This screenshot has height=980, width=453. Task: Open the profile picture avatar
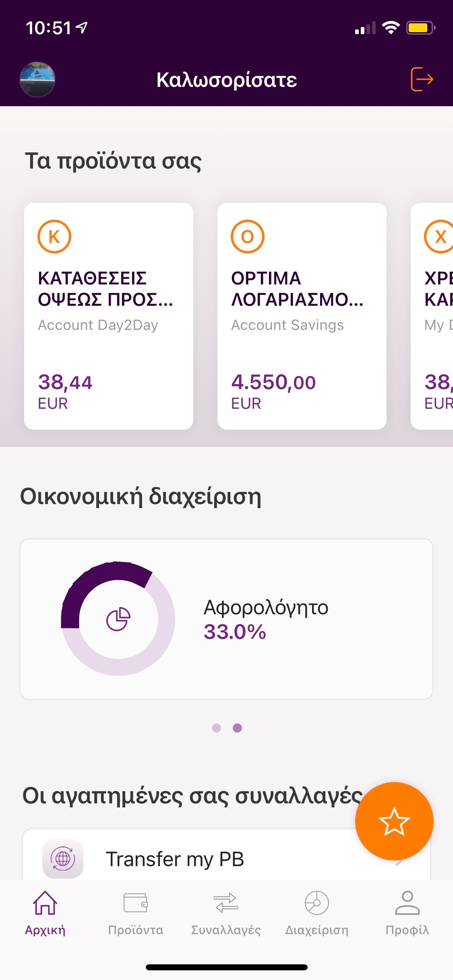(37, 80)
